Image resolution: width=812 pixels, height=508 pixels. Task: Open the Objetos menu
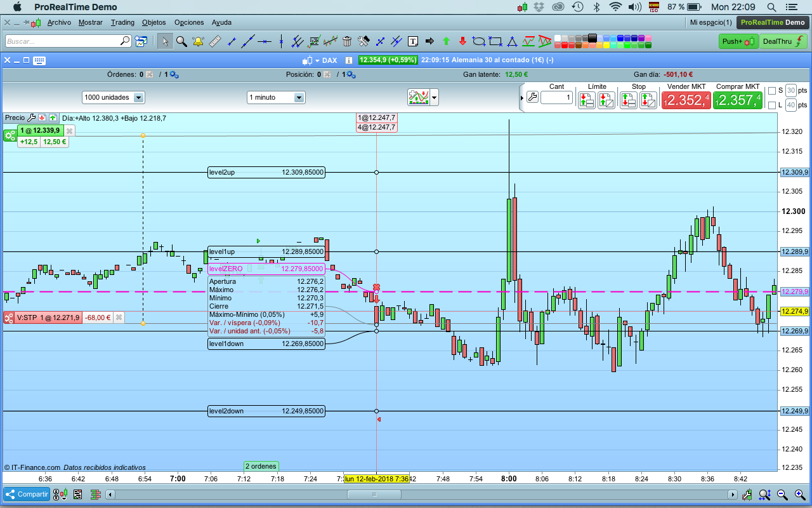click(154, 22)
